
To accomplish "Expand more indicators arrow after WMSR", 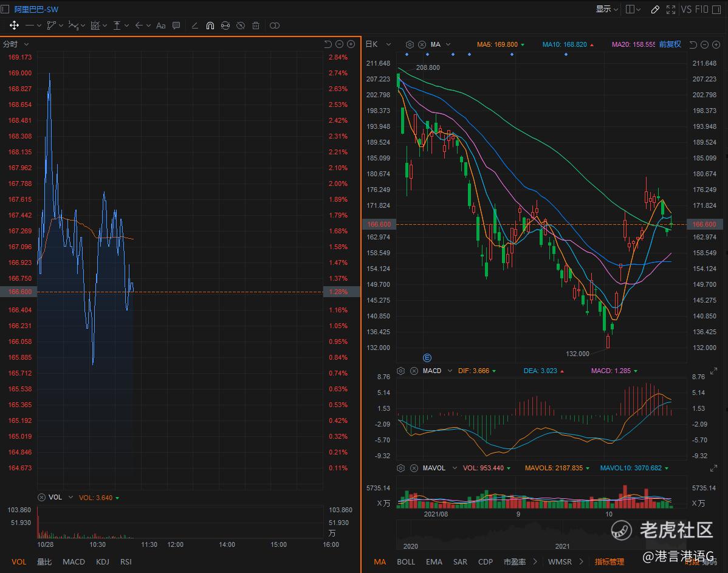I will pos(582,562).
